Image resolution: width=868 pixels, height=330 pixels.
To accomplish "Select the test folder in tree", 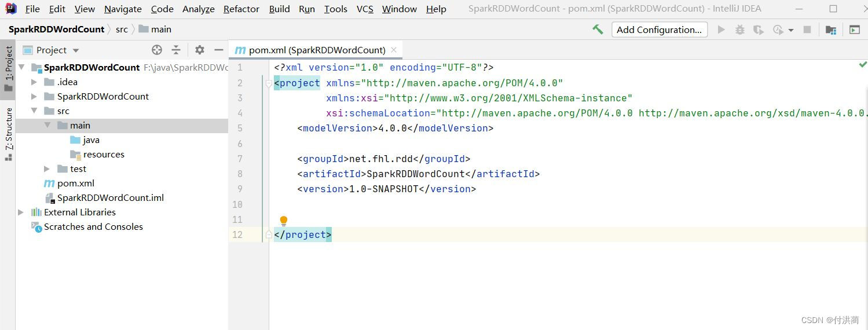I will 78,168.
